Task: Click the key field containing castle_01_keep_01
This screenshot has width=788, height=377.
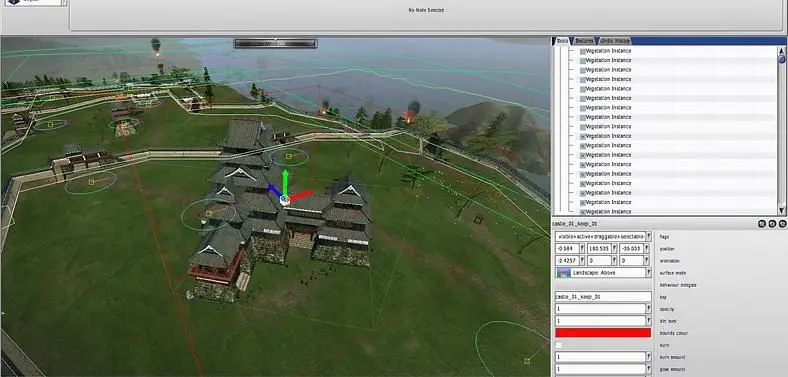Action: (x=603, y=297)
